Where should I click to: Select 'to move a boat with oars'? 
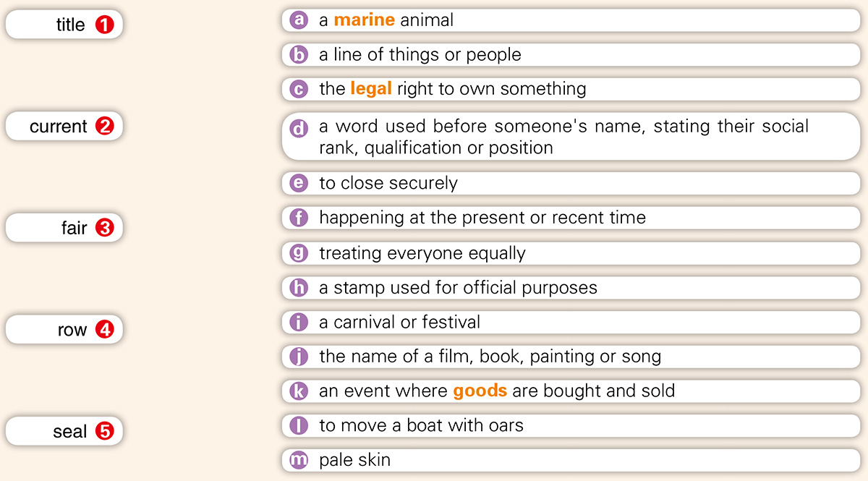[421, 425]
